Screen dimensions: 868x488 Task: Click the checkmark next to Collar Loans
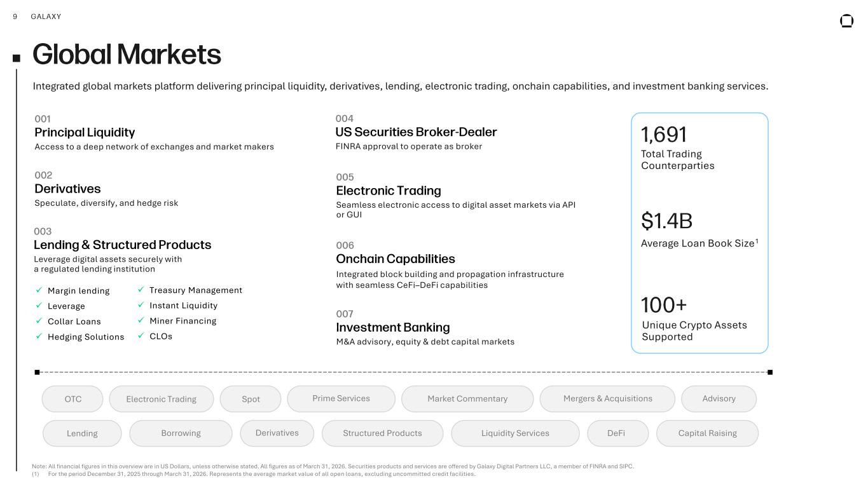pyautogui.click(x=38, y=322)
